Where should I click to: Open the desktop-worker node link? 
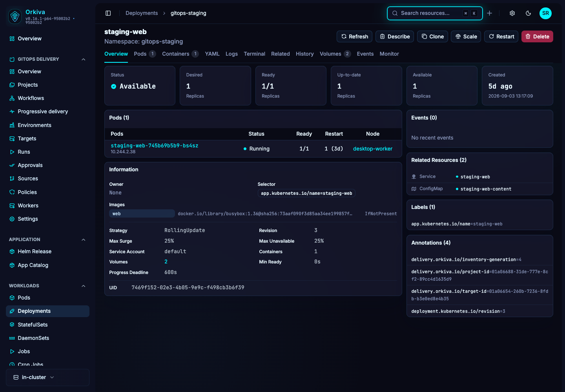click(x=373, y=149)
